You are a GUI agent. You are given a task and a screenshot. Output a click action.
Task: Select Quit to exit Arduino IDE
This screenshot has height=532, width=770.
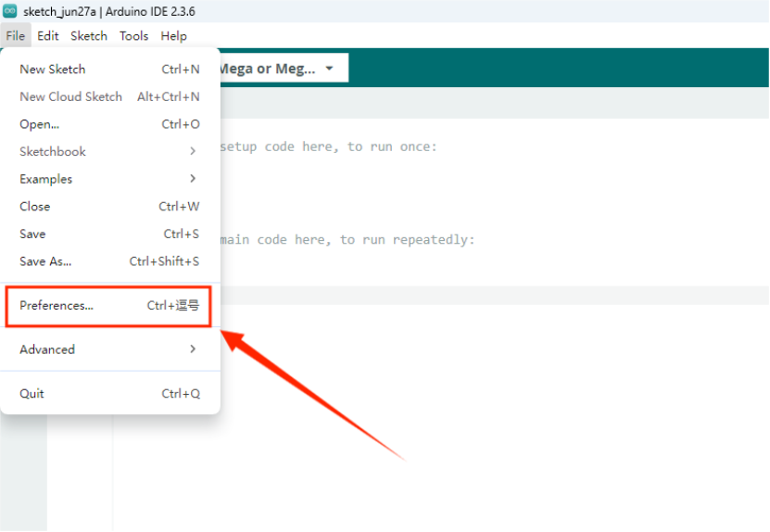(x=32, y=394)
